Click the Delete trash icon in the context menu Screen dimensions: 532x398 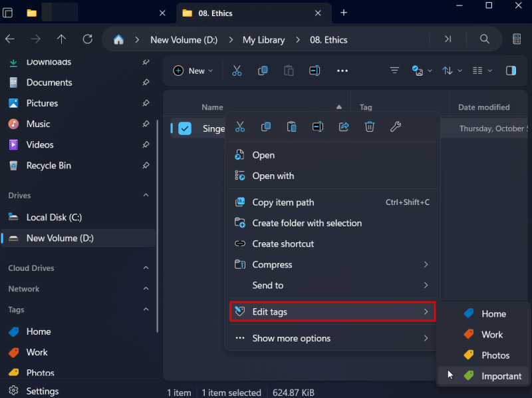(370, 126)
